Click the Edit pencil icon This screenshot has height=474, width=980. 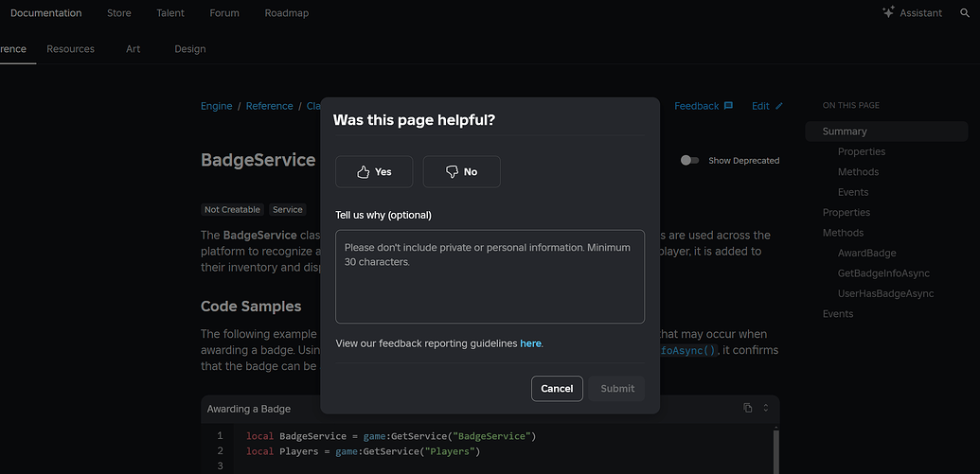pos(778,106)
